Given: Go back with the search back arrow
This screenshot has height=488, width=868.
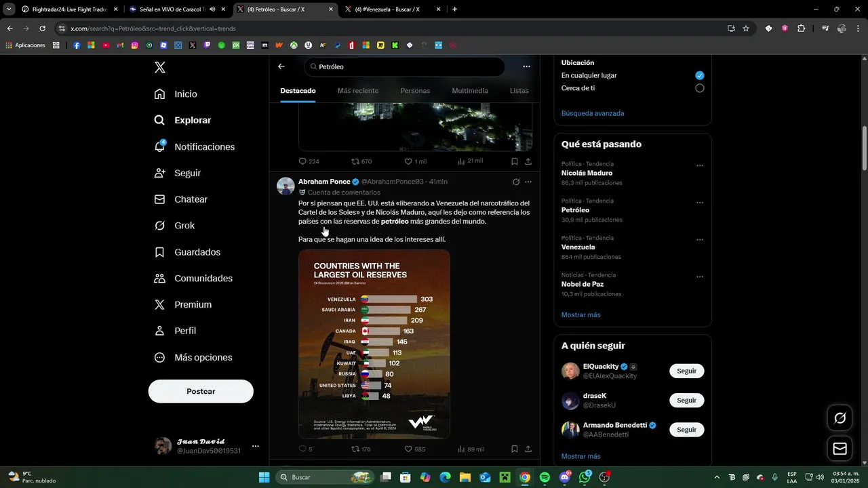Looking at the screenshot, I should (x=281, y=66).
